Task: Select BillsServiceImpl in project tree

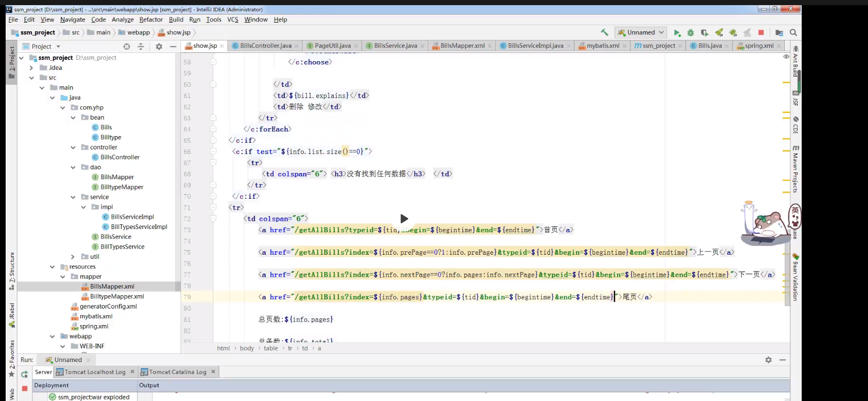Action: tap(132, 217)
